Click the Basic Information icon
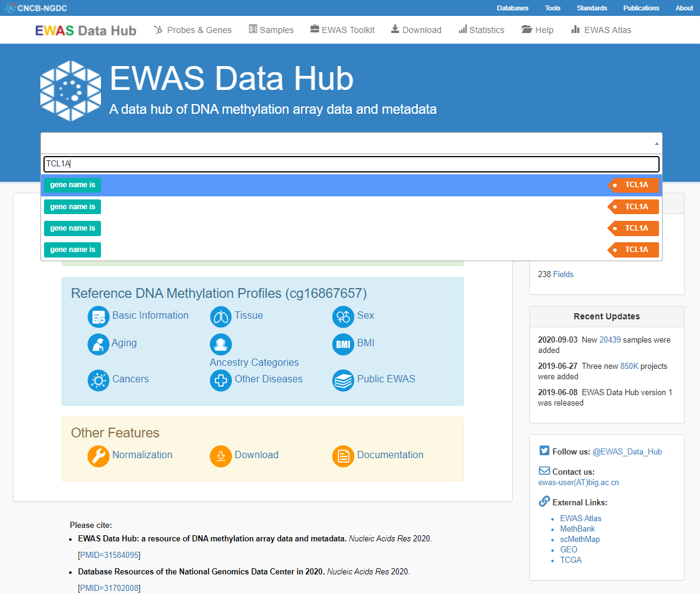700x594 pixels. (x=99, y=317)
